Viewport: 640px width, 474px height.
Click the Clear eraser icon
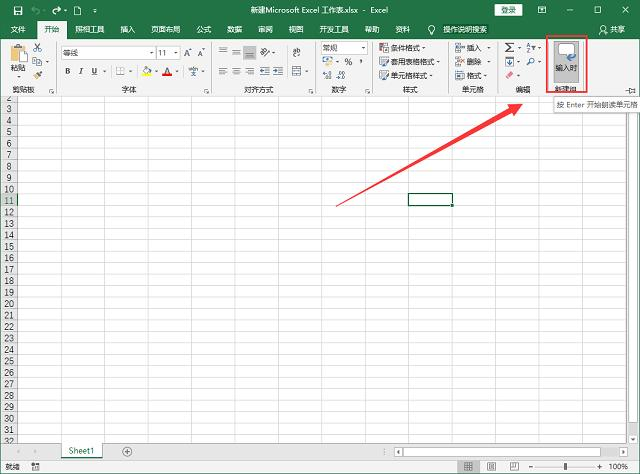[x=509, y=75]
